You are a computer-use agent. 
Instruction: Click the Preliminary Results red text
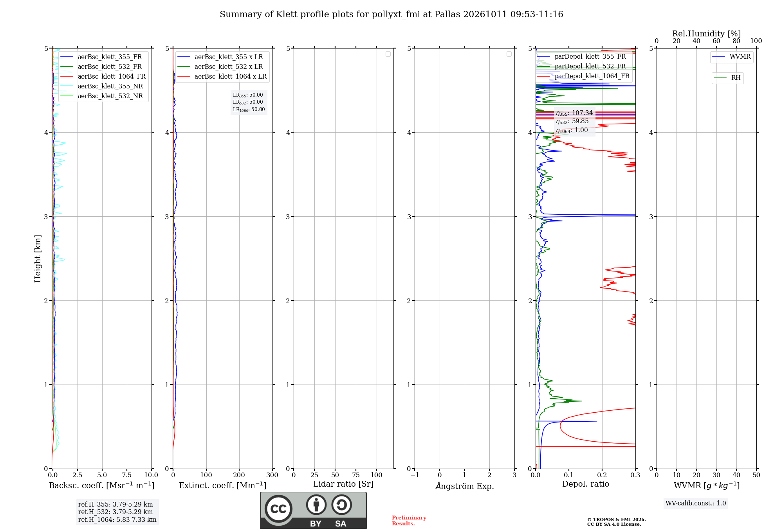409,521
